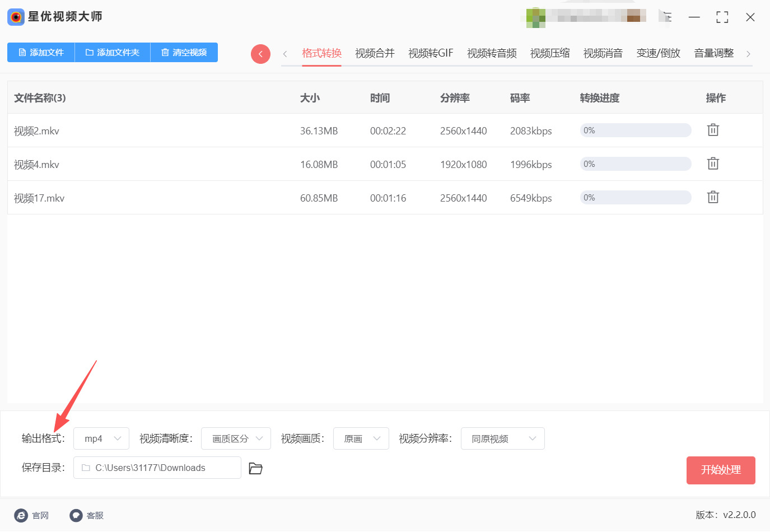Click the 2083kbps bitrate value
This screenshot has width=770, height=532.
[531, 131]
